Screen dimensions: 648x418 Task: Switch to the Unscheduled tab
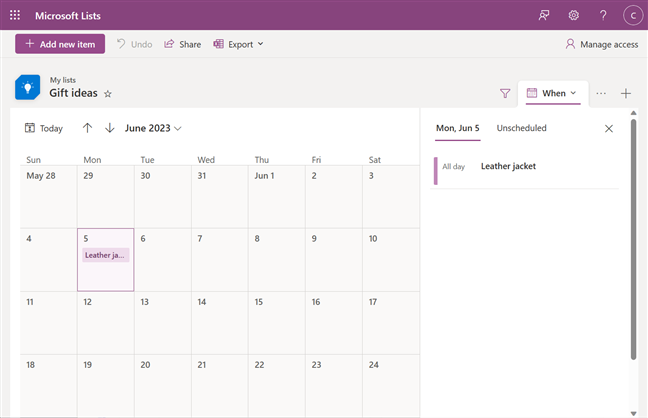(521, 128)
